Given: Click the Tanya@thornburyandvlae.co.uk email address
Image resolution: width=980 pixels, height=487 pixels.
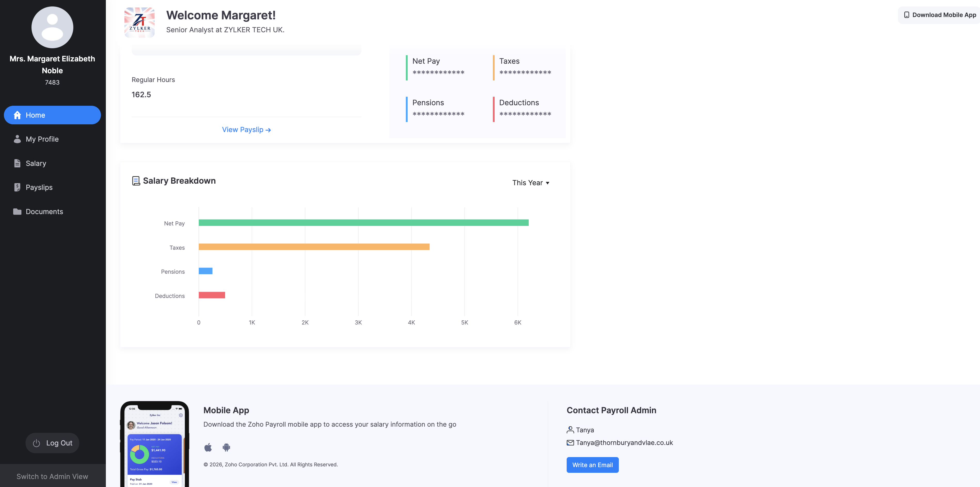Looking at the screenshot, I should (624, 443).
